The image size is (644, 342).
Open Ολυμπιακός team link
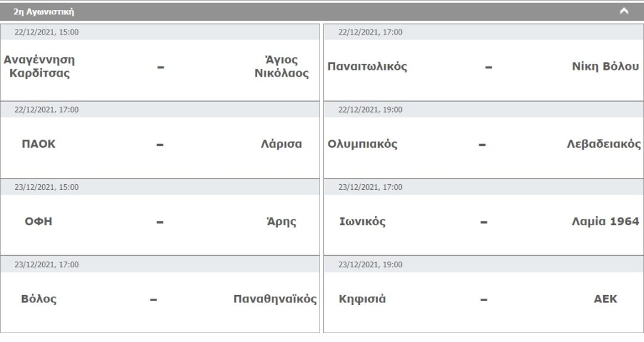362,143
